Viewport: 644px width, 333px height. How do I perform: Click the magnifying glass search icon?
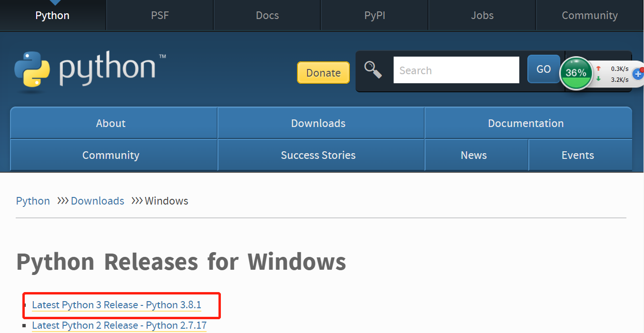374,70
